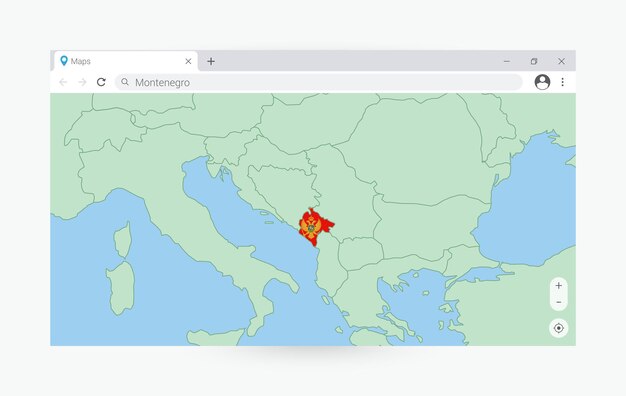Screen dimensions: 626x396
Task: Close the browser window
Action: point(561,61)
